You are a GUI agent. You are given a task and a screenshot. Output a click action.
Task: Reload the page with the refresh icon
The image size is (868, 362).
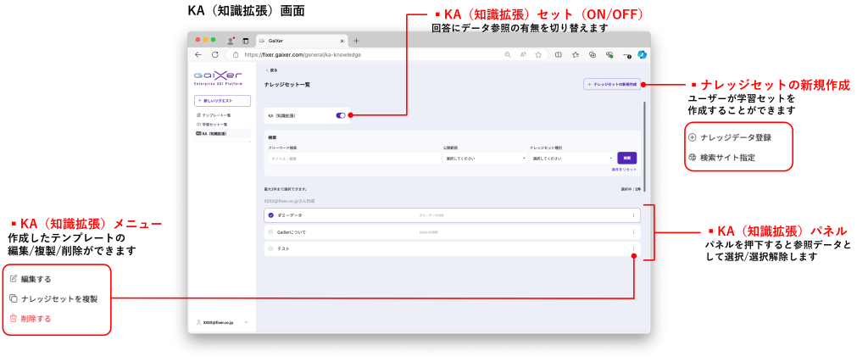214,54
